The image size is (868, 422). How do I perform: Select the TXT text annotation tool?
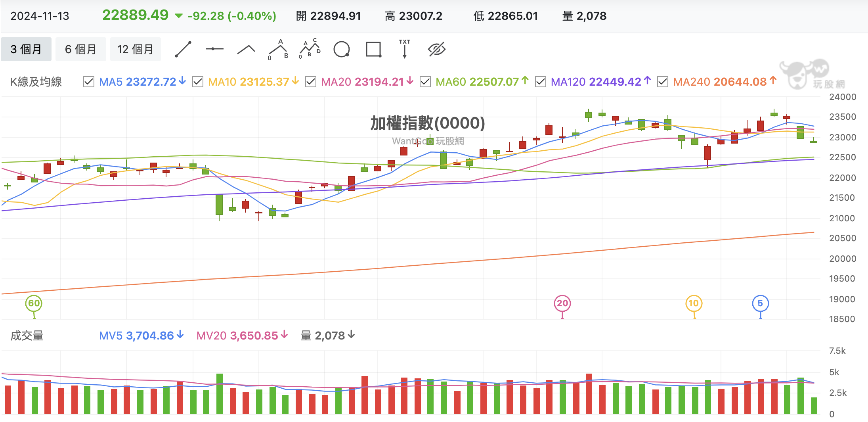pyautogui.click(x=405, y=48)
